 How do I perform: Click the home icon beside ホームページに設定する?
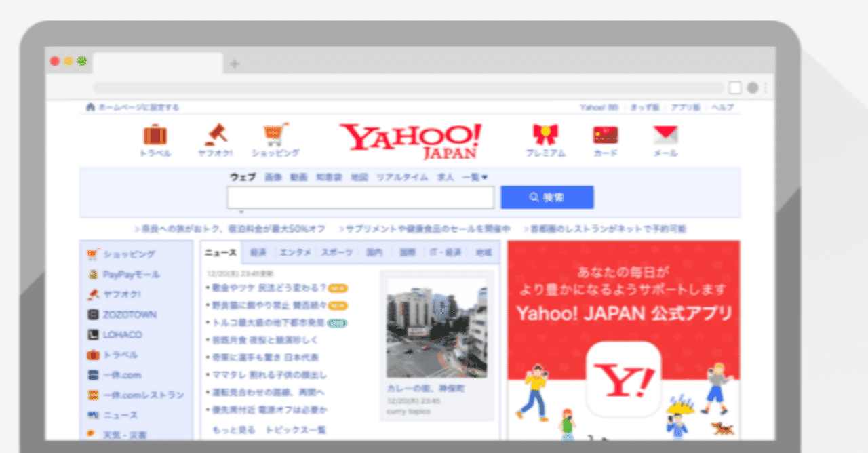90,107
